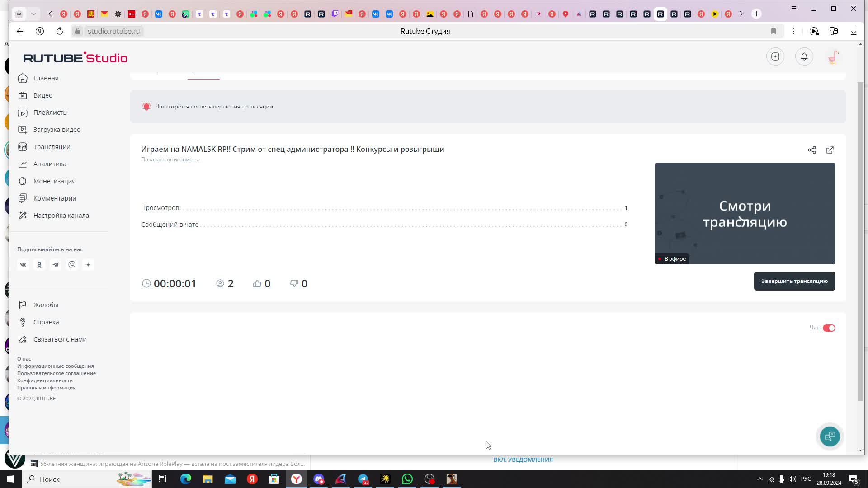Click the Viber social icon
The image size is (868, 488).
pos(72,265)
